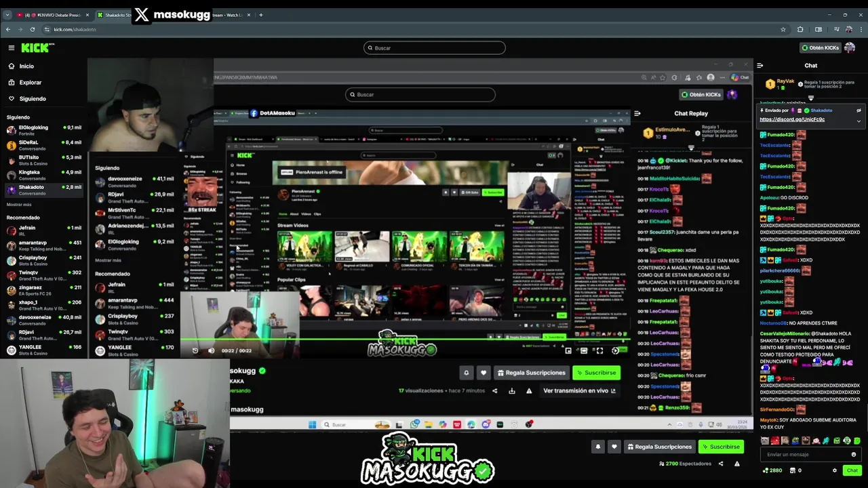Screen dimensions: 868x488
Task: Bookmark page with the star icon
Action: [x=783, y=29]
